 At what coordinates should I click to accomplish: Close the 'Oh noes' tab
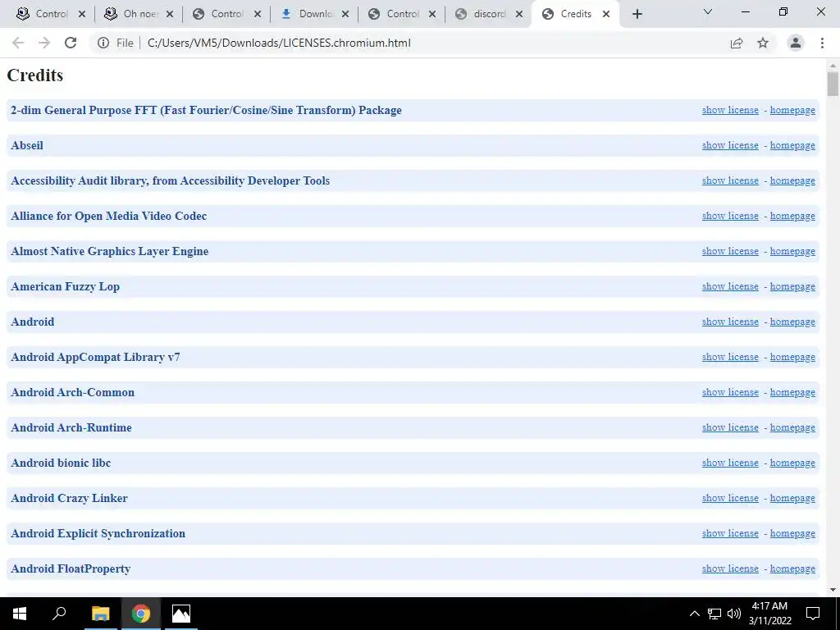tap(170, 14)
